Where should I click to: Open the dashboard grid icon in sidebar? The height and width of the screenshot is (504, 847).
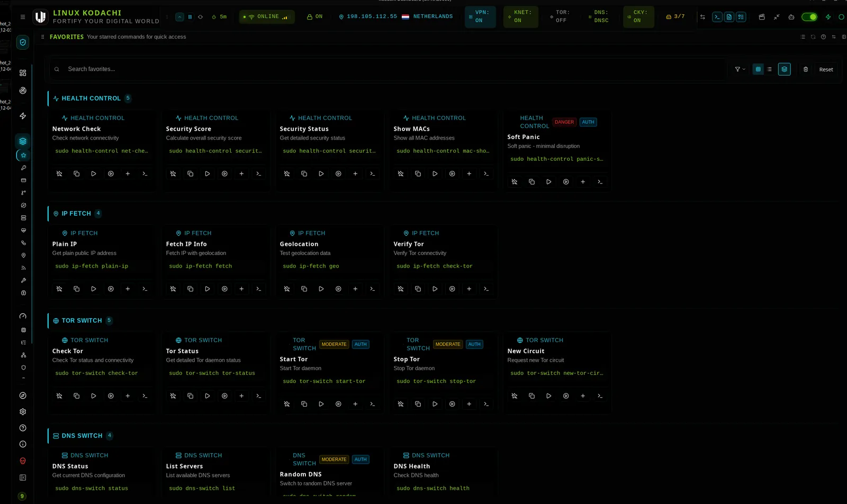coord(23,73)
